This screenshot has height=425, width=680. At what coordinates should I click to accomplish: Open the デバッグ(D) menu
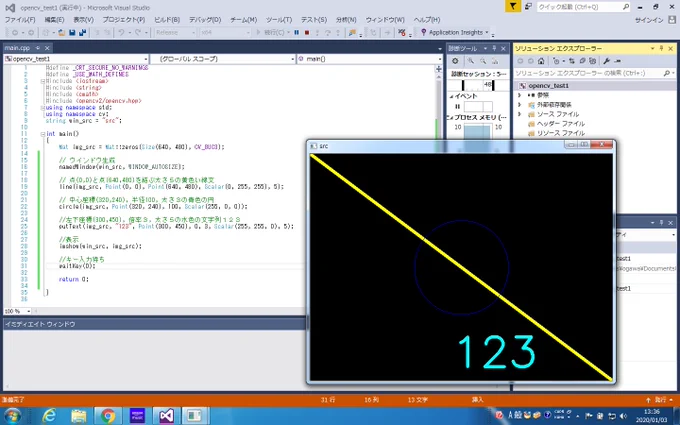tap(205, 20)
